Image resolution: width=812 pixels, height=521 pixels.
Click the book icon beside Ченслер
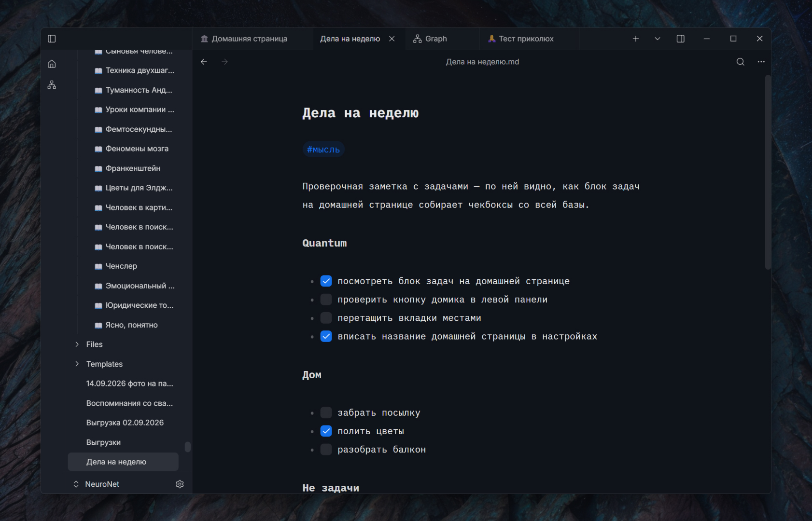tap(98, 266)
